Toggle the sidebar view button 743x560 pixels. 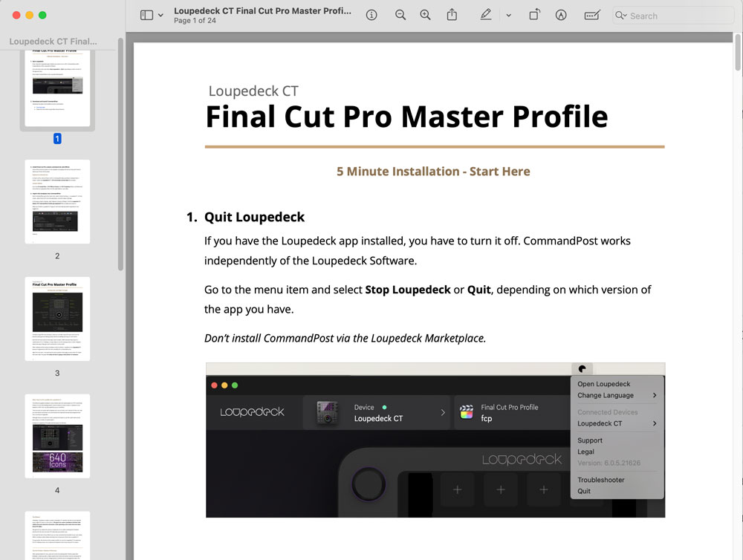pos(146,15)
